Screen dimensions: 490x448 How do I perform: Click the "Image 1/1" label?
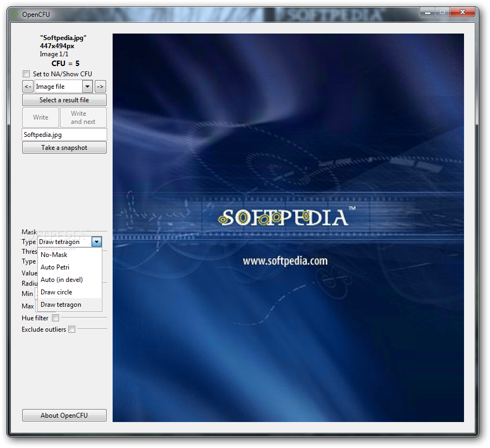(x=54, y=54)
